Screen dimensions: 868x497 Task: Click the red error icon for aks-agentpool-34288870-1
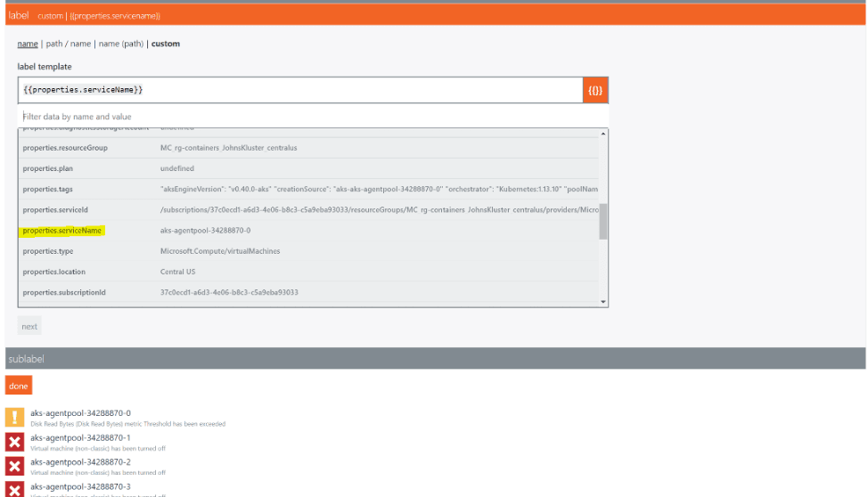[x=15, y=442]
